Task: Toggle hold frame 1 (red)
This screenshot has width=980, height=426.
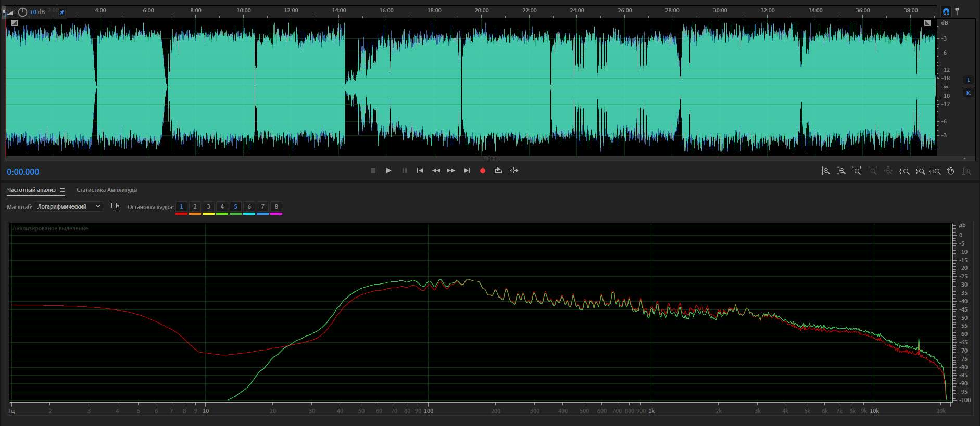Action: (181, 207)
